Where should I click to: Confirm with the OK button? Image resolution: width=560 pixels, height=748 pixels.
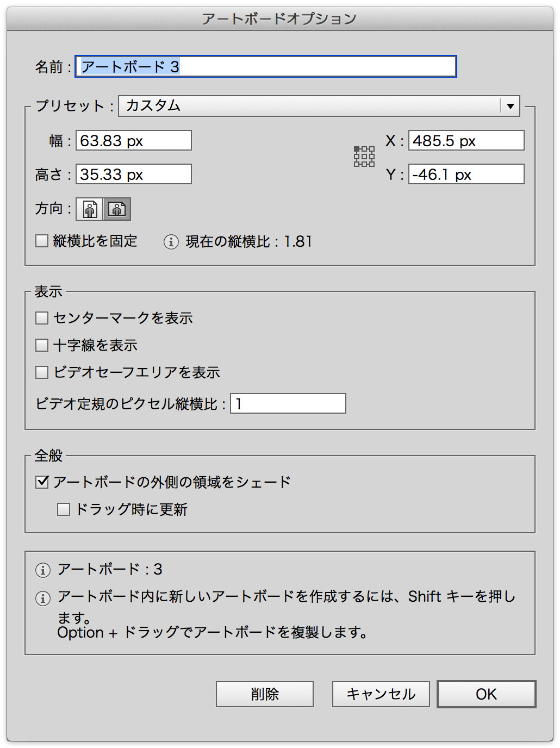point(487,694)
